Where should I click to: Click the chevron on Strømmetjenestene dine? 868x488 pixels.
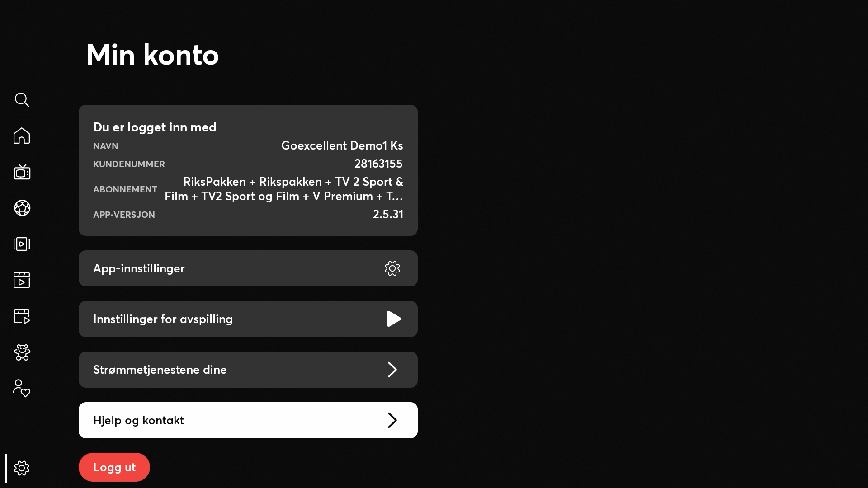pyautogui.click(x=392, y=370)
